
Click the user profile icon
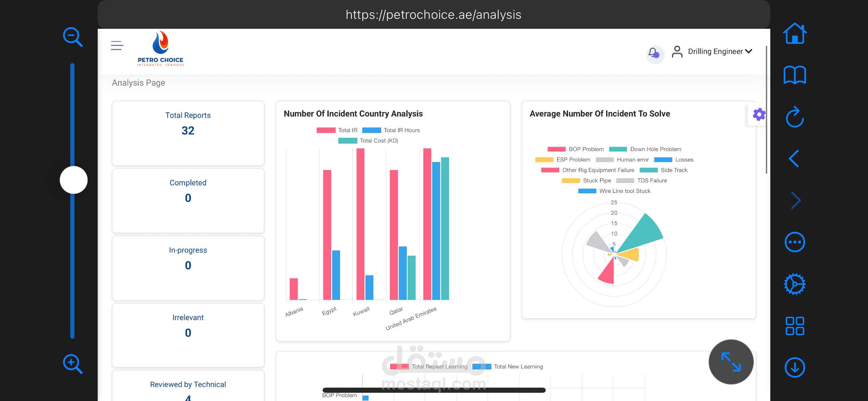(677, 52)
